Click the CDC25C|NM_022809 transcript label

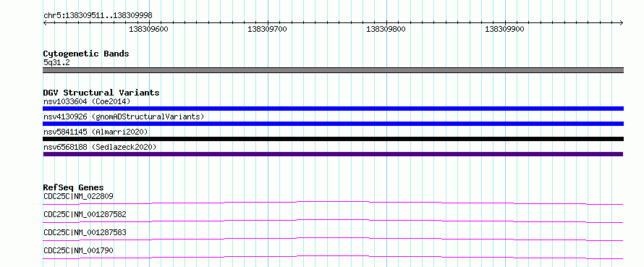click(x=78, y=196)
